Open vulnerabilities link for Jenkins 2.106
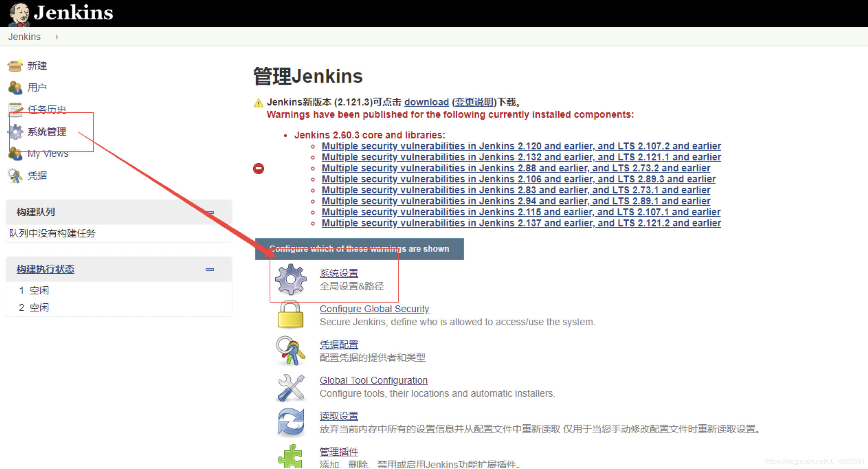Image resolution: width=868 pixels, height=469 pixels. tap(519, 179)
